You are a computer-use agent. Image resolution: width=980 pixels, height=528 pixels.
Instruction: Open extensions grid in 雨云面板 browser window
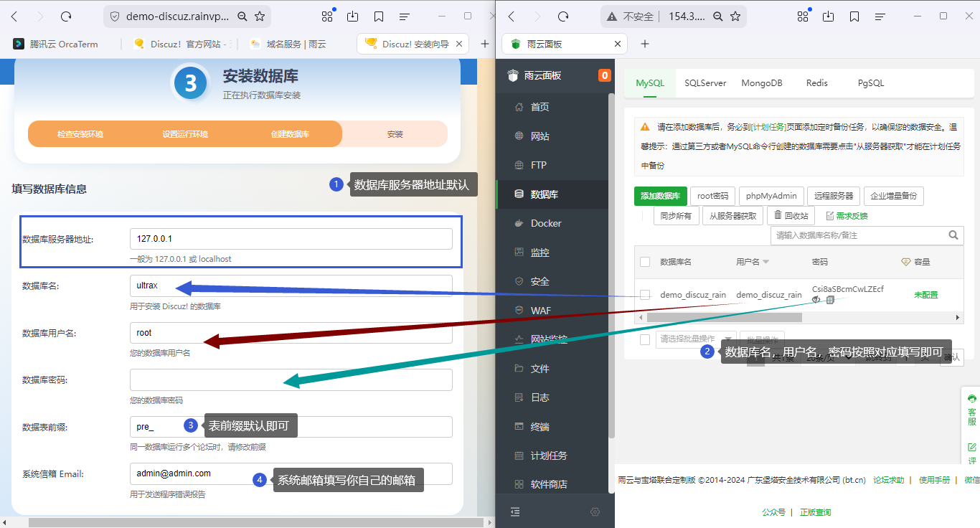(x=803, y=16)
